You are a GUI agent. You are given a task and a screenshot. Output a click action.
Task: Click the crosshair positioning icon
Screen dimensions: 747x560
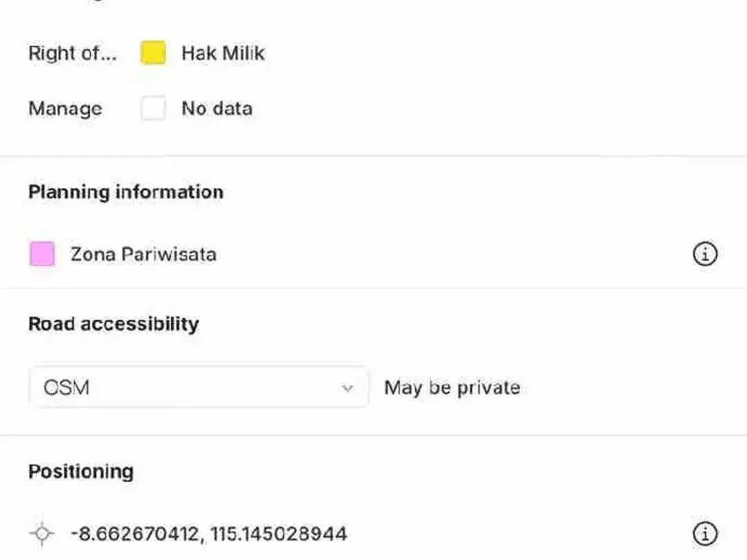pos(42,533)
